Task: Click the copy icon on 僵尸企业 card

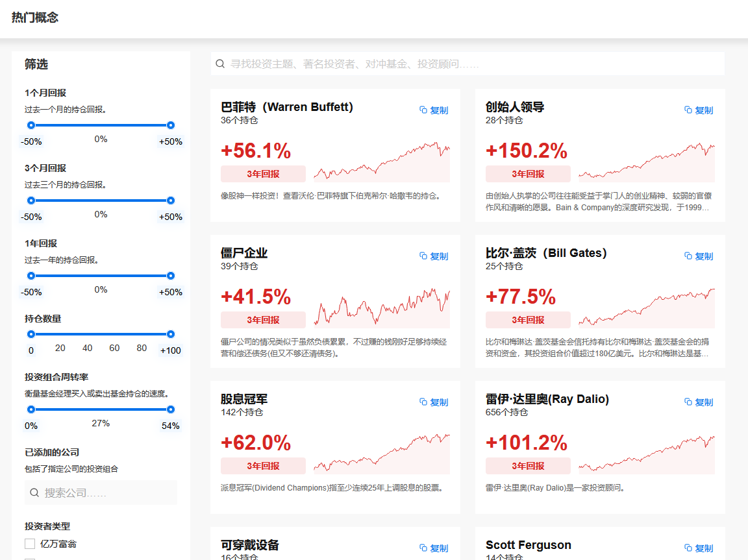Action: click(423, 256)
